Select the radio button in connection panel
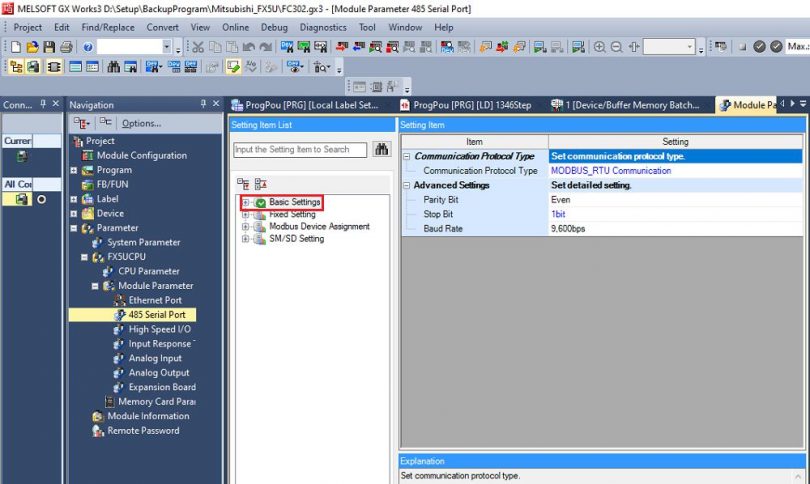The height and width of the screenshot is (484, 810). [41, 199]
